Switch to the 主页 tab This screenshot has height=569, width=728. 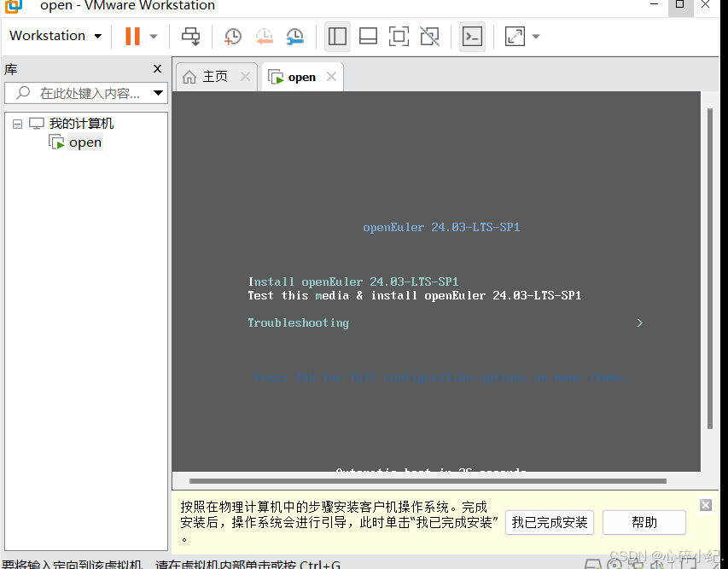point(213,76)
